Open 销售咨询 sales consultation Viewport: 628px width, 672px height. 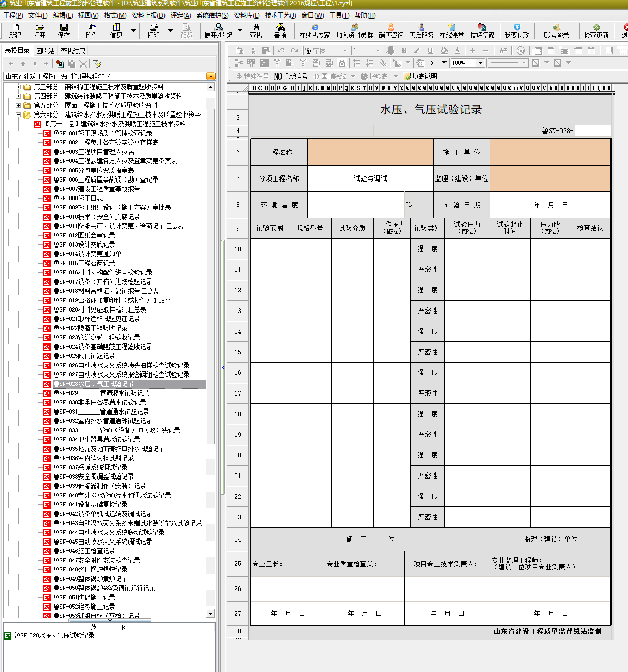click(391, 30)
